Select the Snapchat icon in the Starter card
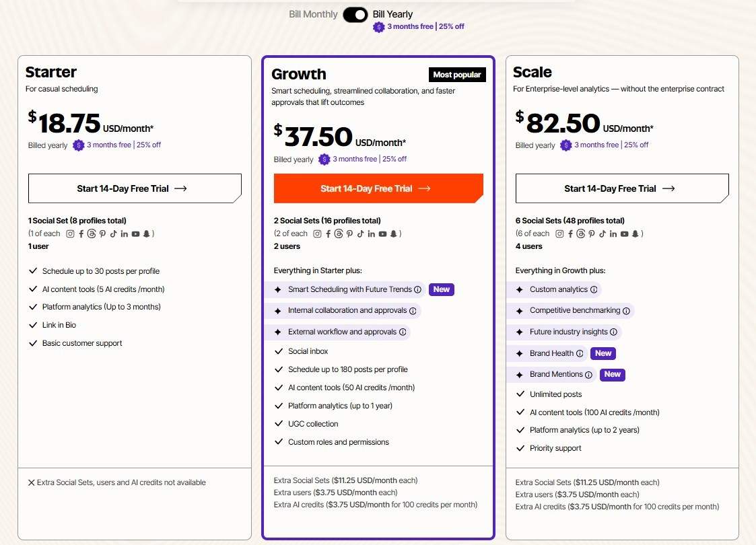This screenshot has width=756, height=545. [146, 233]
